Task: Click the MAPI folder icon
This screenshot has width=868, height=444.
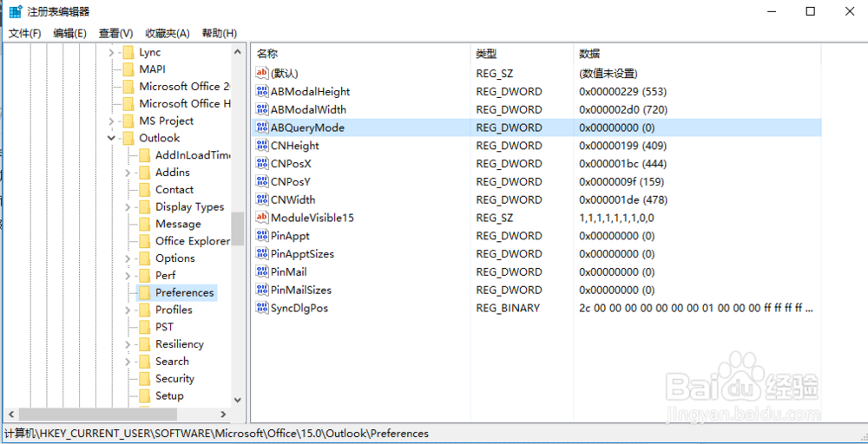Action: click(128, 69)
